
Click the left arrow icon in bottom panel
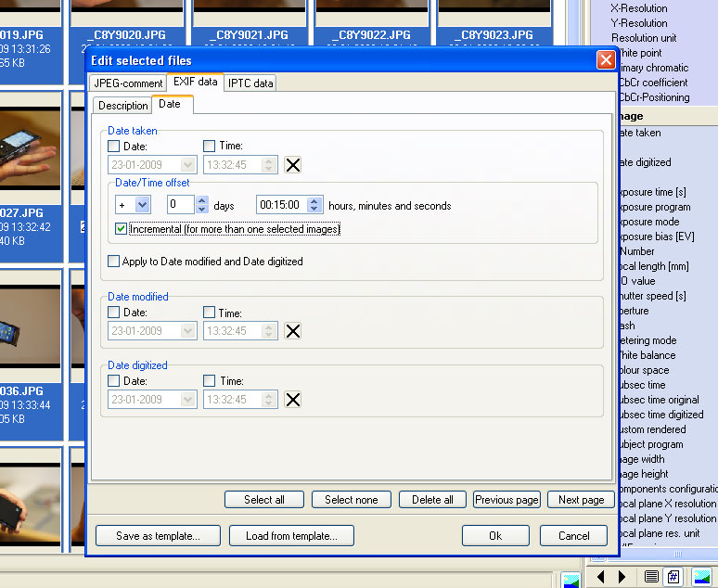601,577
